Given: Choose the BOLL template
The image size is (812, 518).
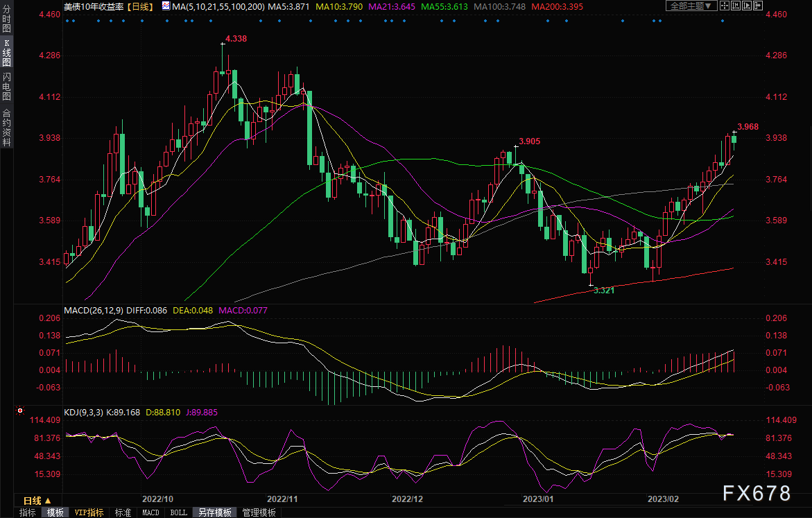Looking at the screenshot, I should [x=179, y=512].
